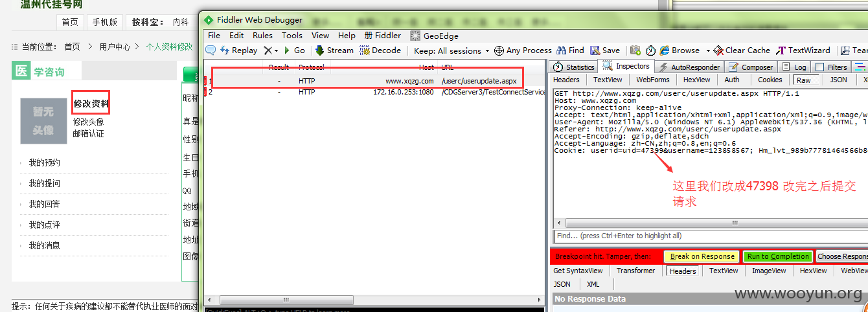Switch to the Statistics tab

coord(573,67)
